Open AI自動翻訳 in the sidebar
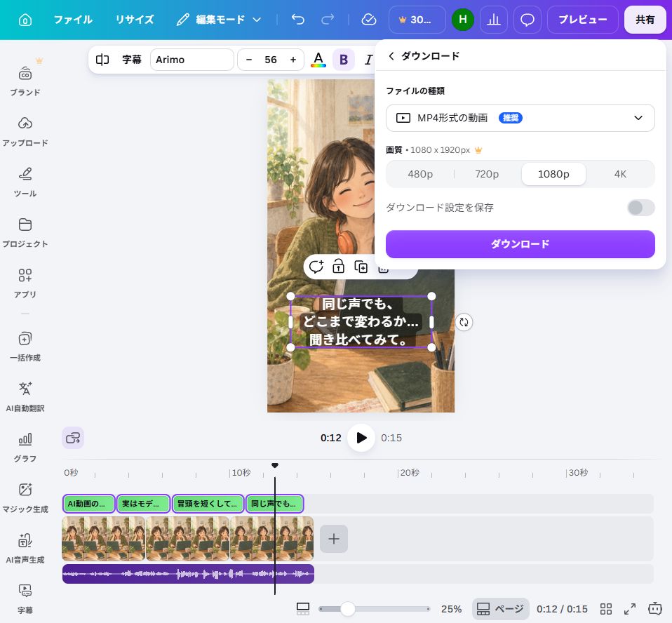Image resolution: width=672 pixels, height=623 pixels. (25, 397)
